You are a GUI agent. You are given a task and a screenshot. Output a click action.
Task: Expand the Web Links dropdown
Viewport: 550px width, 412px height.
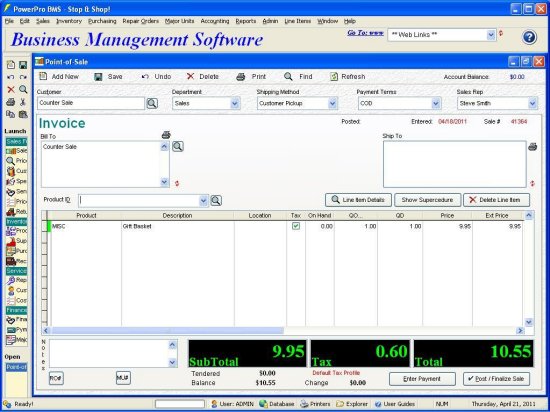(x=491, y=35)
